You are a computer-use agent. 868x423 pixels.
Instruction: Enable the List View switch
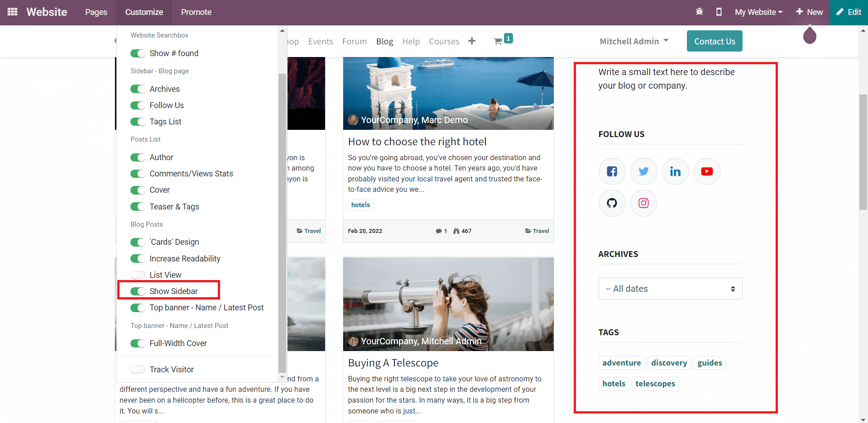(x=138, y=275)
